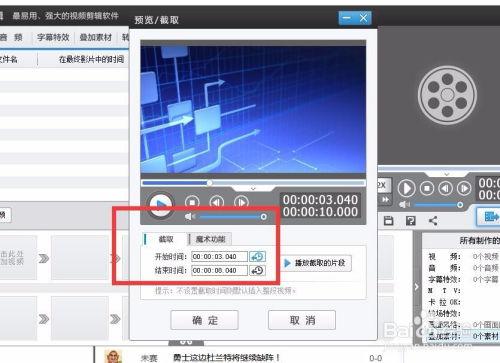This screenshot has width=500, height=363.
Task: Mute the speaker icon in the trim dialog
Action: 189,217
